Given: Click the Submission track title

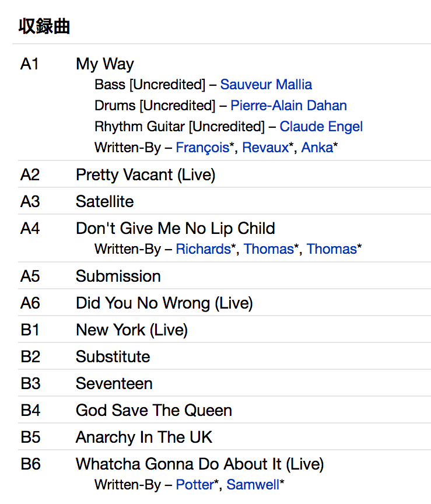Looking at the screenshot, I should [x=118, y=276].
